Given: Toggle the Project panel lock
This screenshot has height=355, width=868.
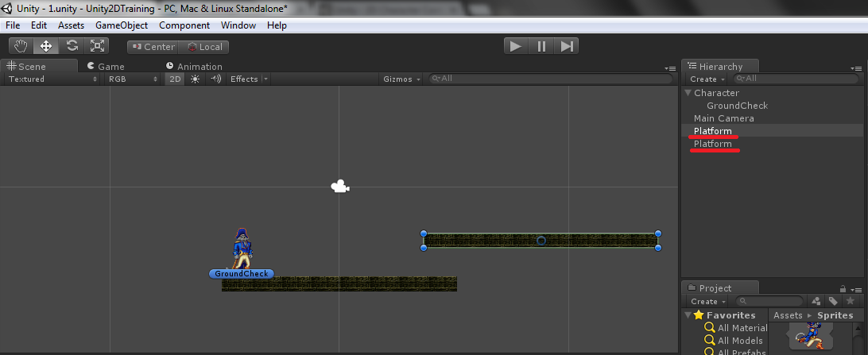Looking at the screenshot, I should [843, 288].
